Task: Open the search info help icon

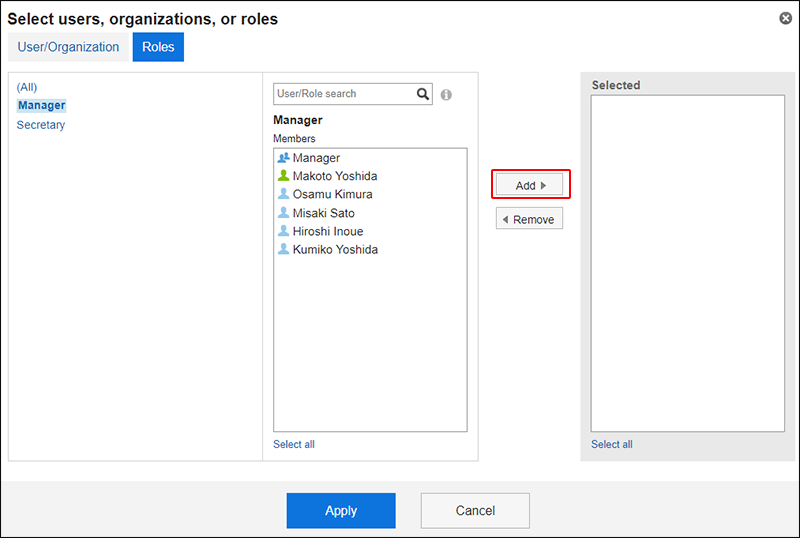Action: pyautogui.click(x=446, y=95)
